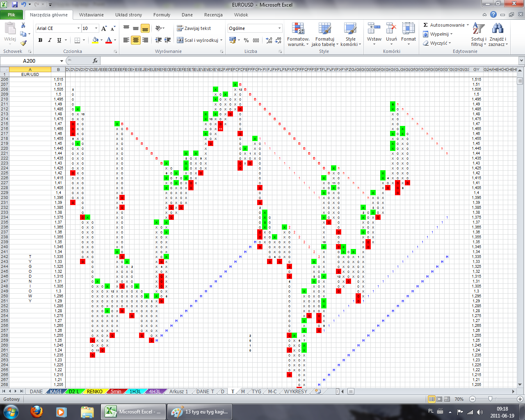Click the increase indent icon
The height and width of the screenshot is (420, 525).
[x=168, y=40]
